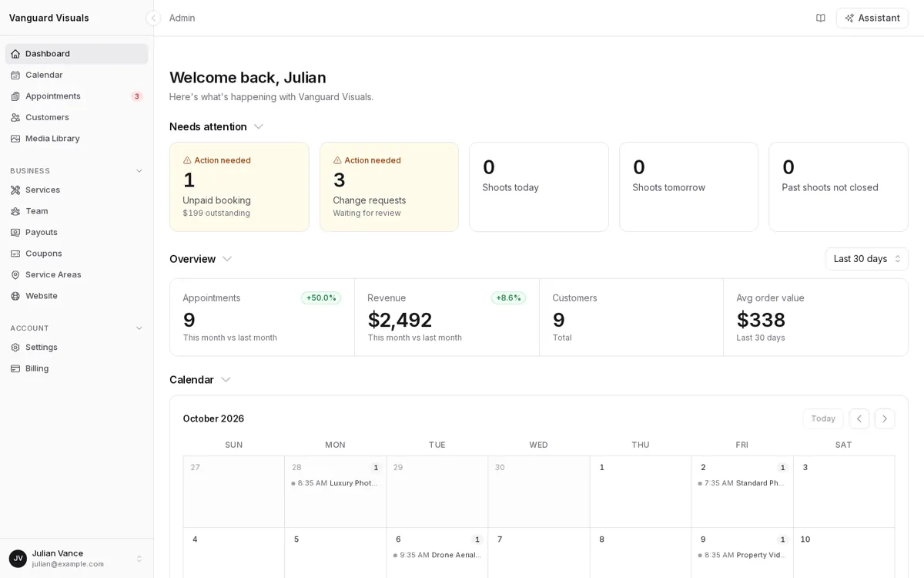Viewport: 924px width, 578px height.
Task: Open Payouts from the sidebar
Action: tap(76, 232)
